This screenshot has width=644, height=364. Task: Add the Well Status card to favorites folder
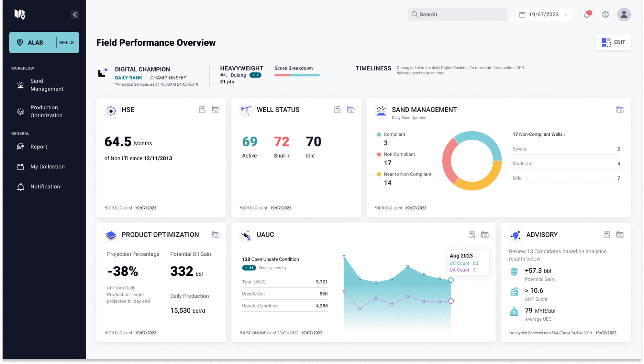[350, 110]
